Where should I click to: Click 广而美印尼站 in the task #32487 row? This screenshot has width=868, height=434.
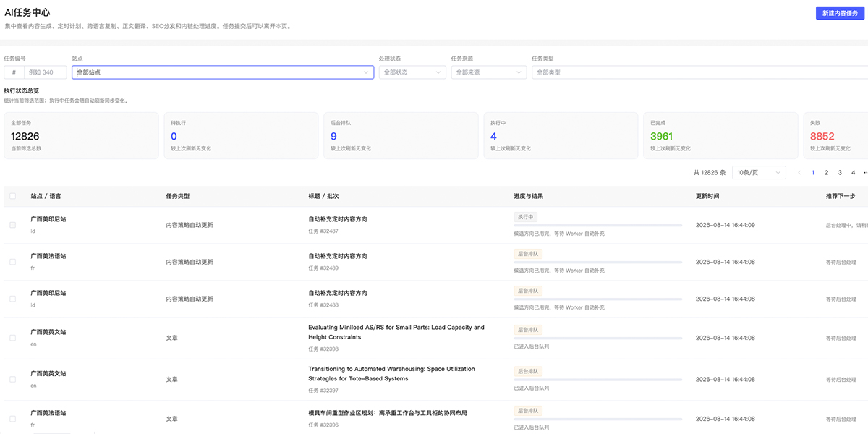pyautogui.click(x=48, y=218)
